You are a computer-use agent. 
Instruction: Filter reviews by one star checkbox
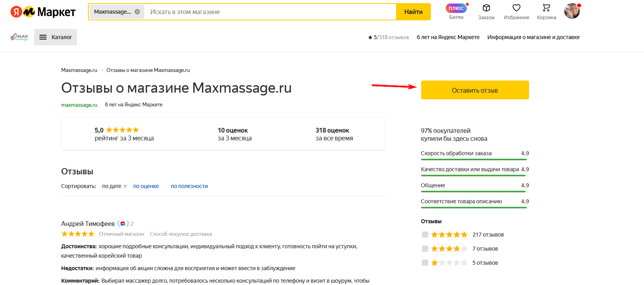425,263
